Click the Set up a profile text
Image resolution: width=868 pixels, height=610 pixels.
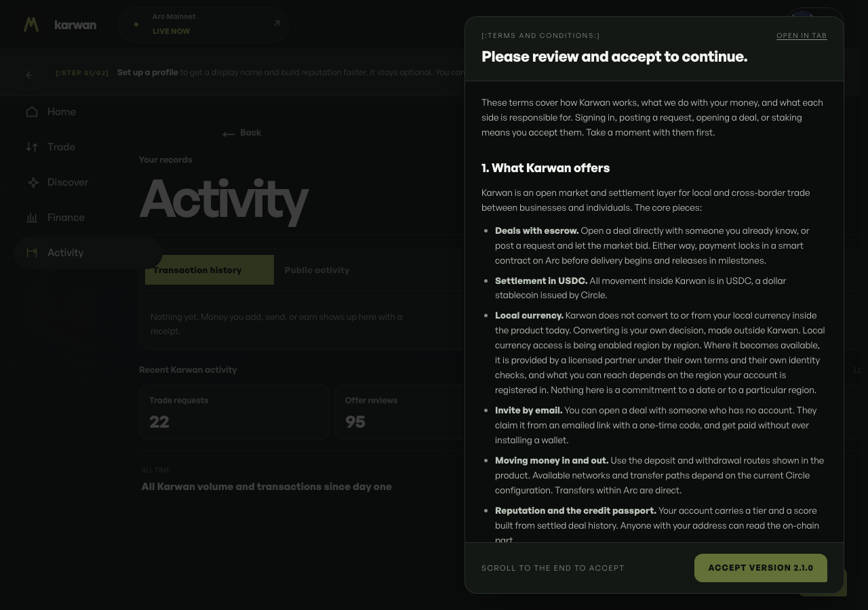point(148,73)
